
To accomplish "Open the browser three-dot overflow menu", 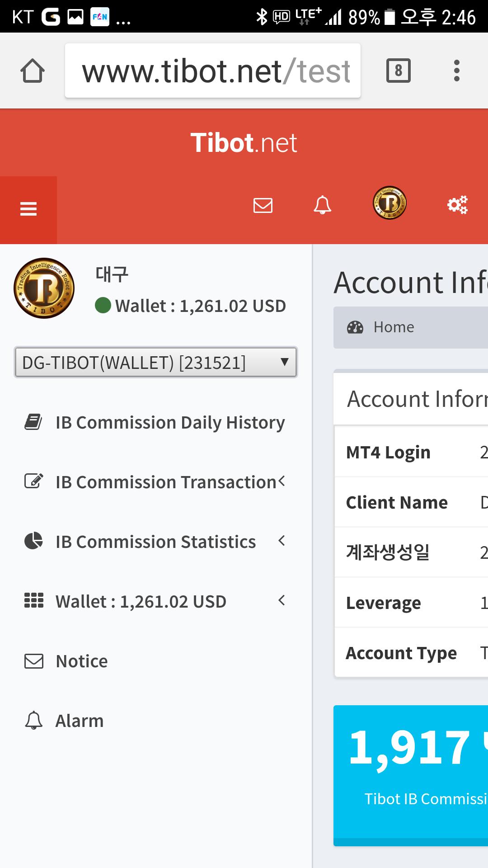I will (x=457, y=71).
